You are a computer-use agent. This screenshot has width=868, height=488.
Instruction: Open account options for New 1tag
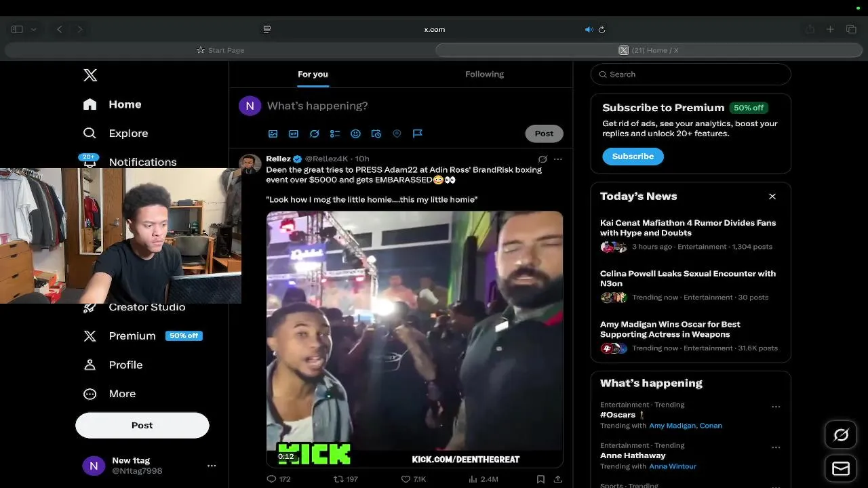tap(212, 466)
